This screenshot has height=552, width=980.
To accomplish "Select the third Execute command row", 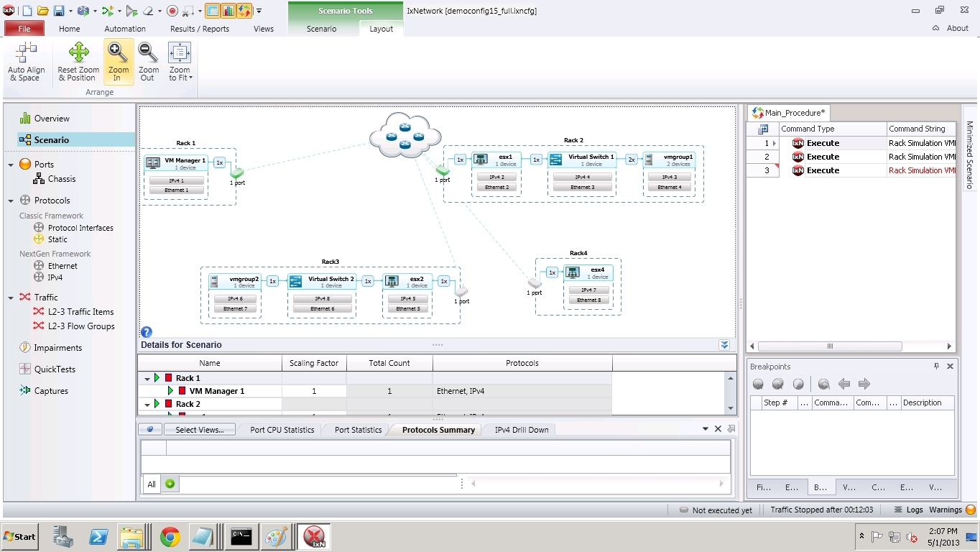I will (851, 170).
